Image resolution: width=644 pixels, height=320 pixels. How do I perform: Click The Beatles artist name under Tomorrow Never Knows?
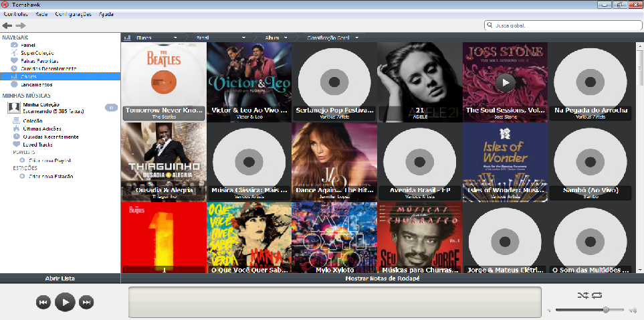tap(164, 116)
